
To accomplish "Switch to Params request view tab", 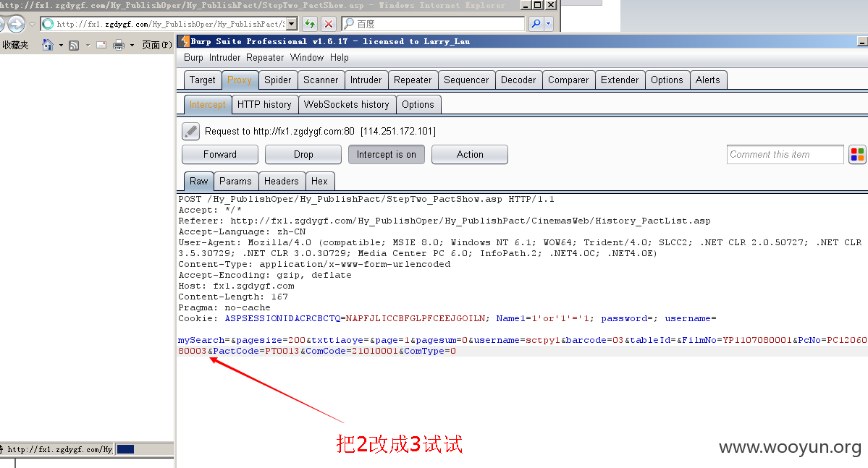I will (x=235, y=181).
